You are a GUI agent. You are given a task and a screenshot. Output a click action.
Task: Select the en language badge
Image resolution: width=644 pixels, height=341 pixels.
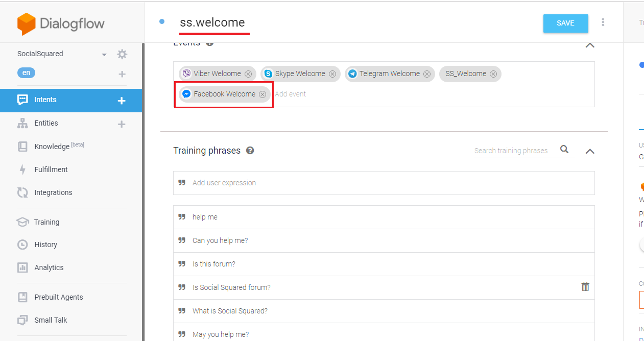26,73
